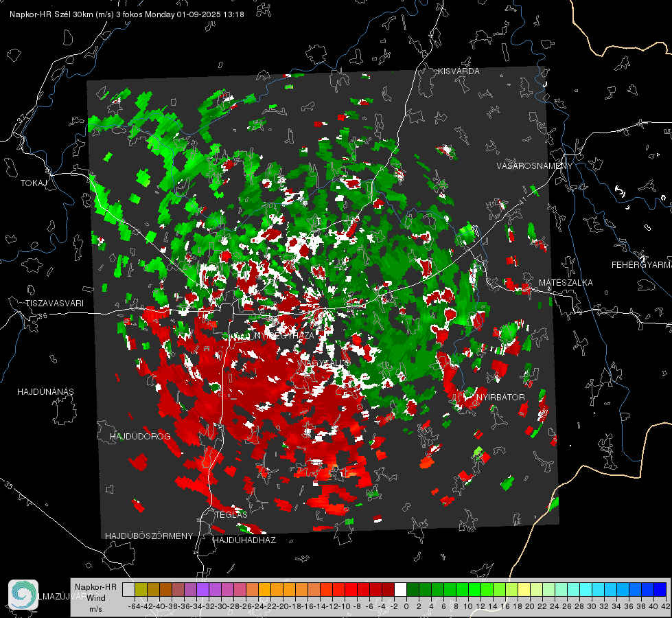Click the -2 legend value
Image resolution: width=672 pixels, height=618 pixels.
click(394, 606)
